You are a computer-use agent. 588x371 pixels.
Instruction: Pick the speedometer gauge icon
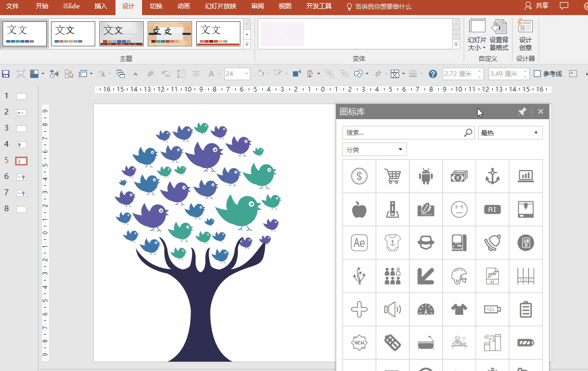426,310
